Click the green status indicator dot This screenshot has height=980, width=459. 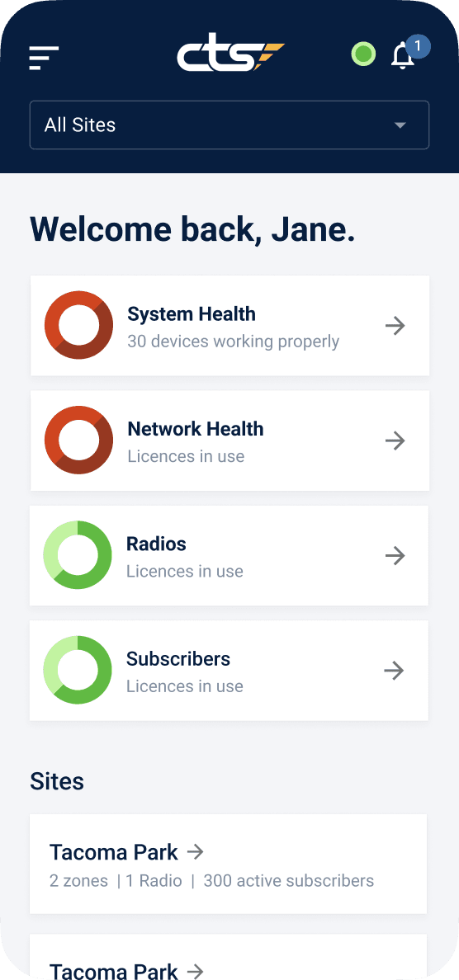(363, 54)
